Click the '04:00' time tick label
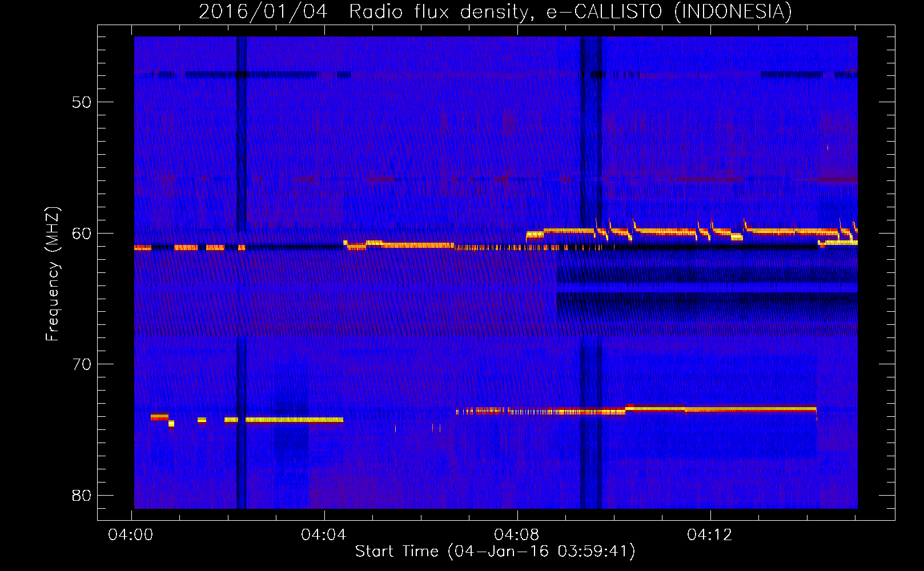924x571 pixels. click(x=131, y=535)
